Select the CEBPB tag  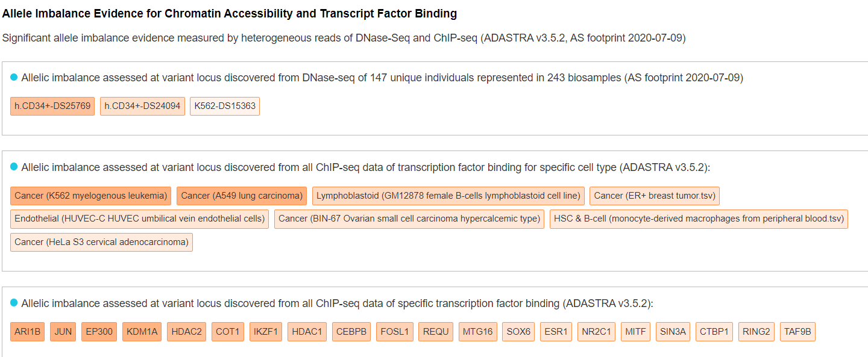(351, 332)
